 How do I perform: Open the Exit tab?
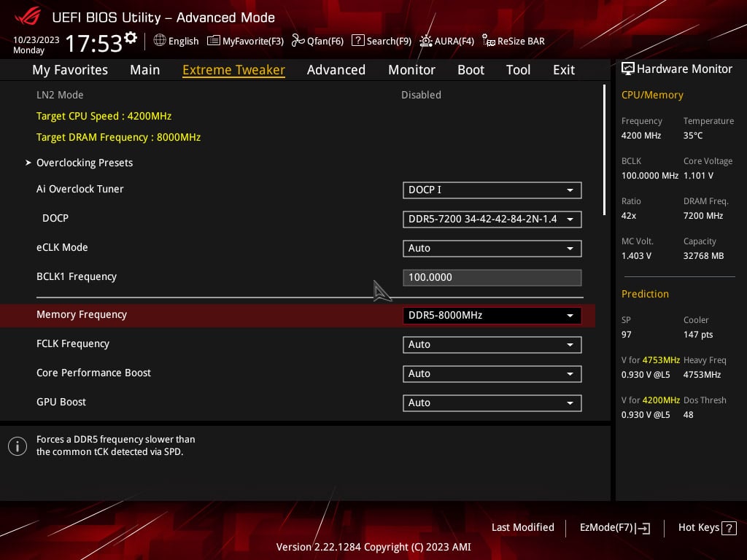click(564, 70)
